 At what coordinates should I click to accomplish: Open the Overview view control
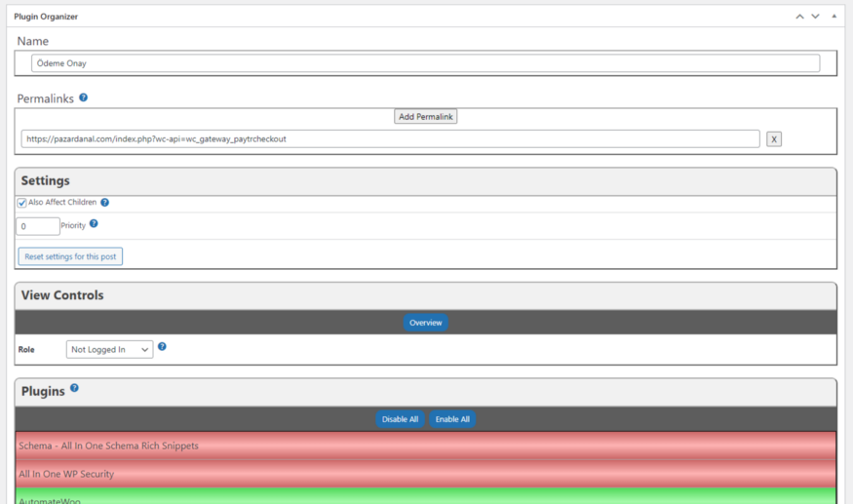click(425, 323)
